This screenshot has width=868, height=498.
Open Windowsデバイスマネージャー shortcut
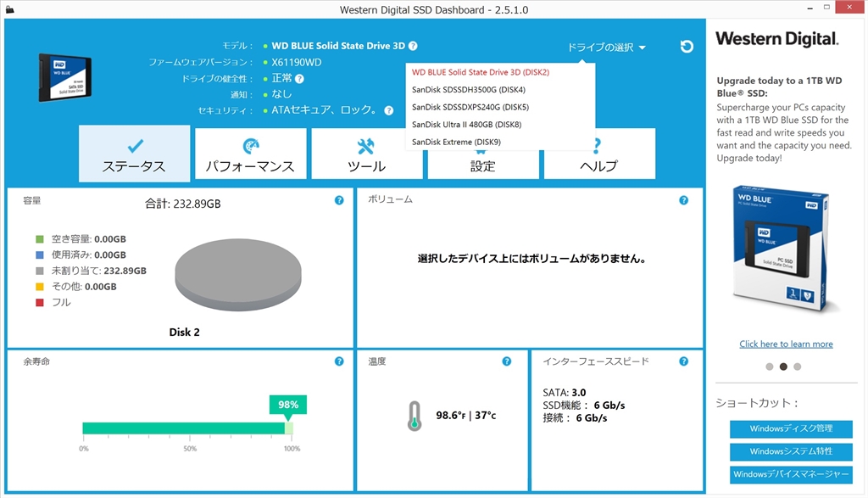point(791,475)
